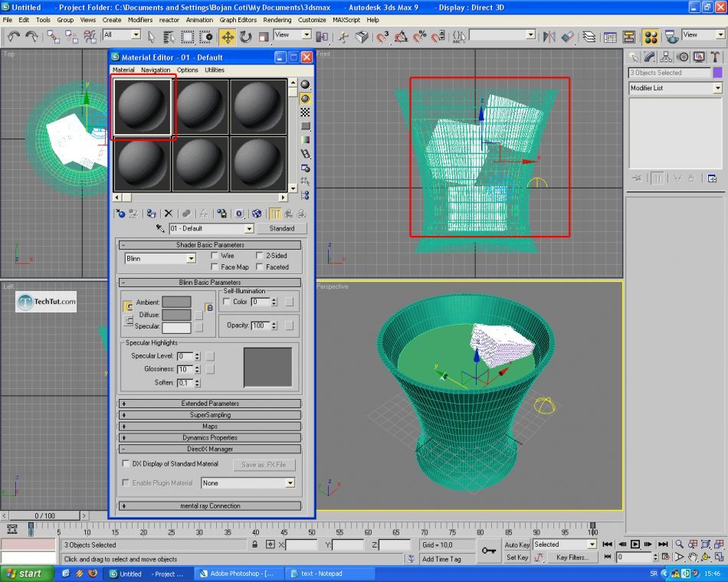The width and height of the screenshot is (728, 582).
Task: Enable the Face Map checkbox
Action: (x=215, y=266)
